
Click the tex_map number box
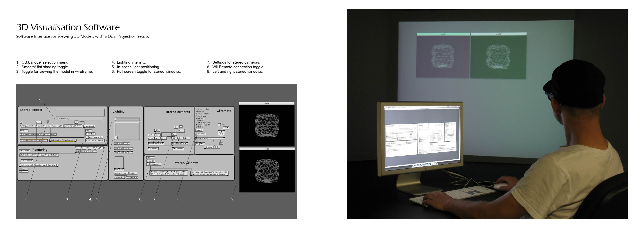click(x=39, y=122)
